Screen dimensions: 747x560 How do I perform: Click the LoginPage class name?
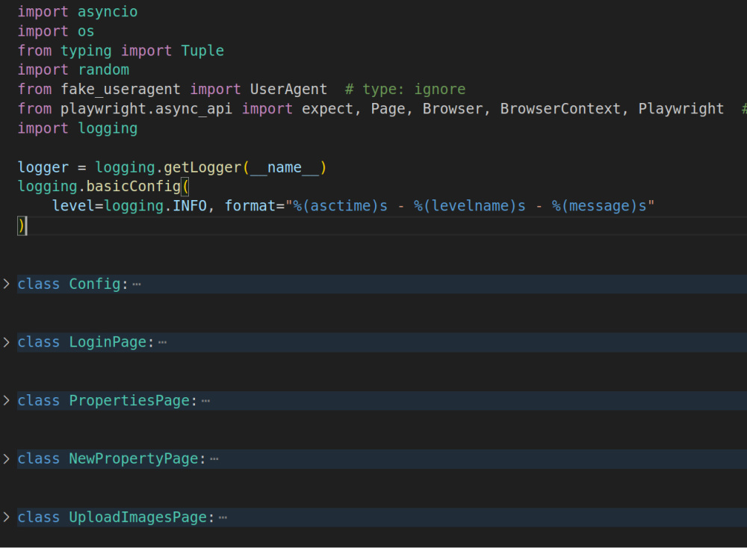108,343
